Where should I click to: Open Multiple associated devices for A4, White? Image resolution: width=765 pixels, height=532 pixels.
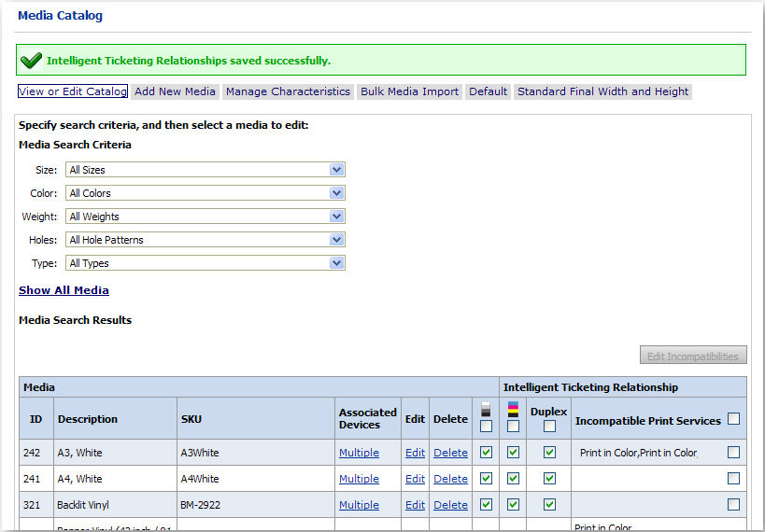[359, 479]
